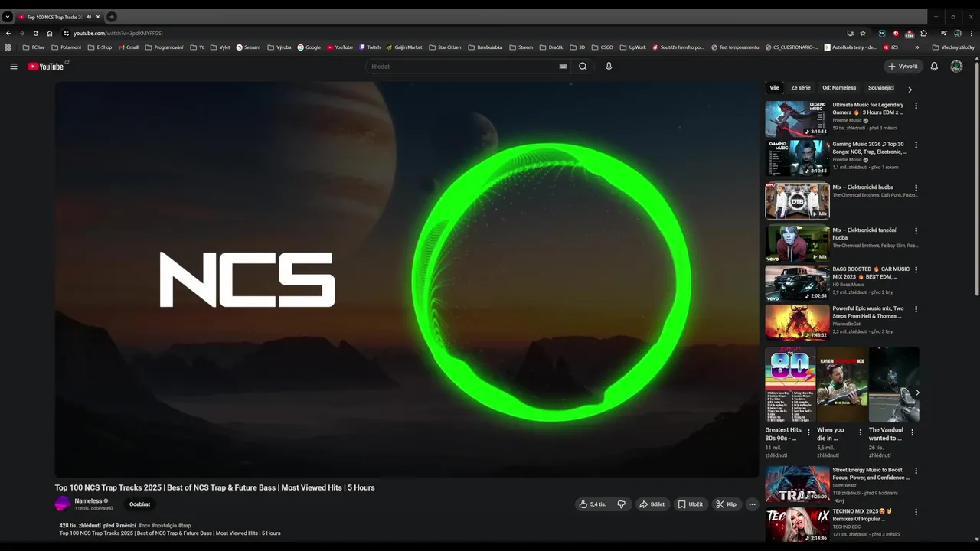This screenshot has width=980, height=551.
Task: Open the Nameless channel name link
Action: pyautogui.click(x=88, y=500)
